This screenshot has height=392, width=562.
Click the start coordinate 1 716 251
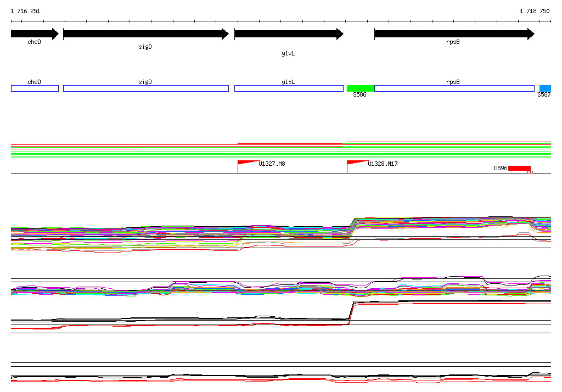pyautogui.click(x=25, y=11)
